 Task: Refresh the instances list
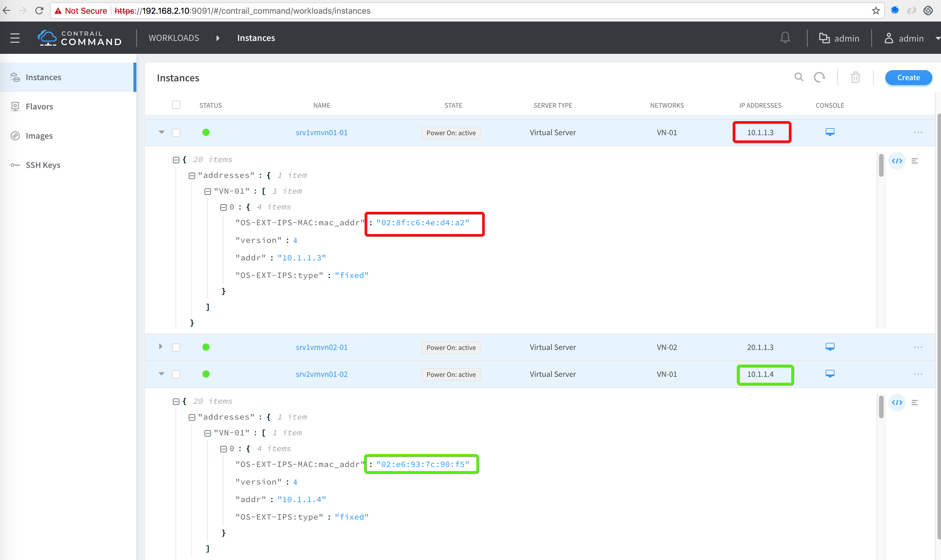(x=819, y=77)
